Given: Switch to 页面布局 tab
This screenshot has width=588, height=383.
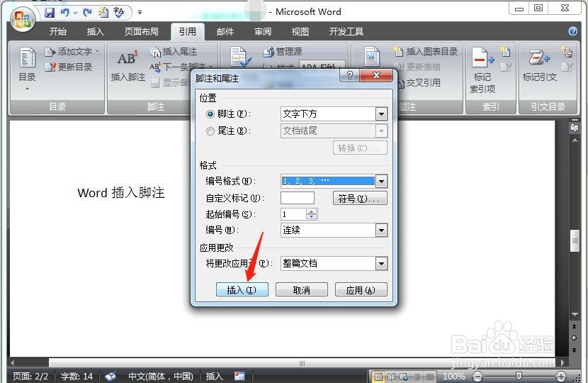Looking at the screenshot, I should 142,31.
